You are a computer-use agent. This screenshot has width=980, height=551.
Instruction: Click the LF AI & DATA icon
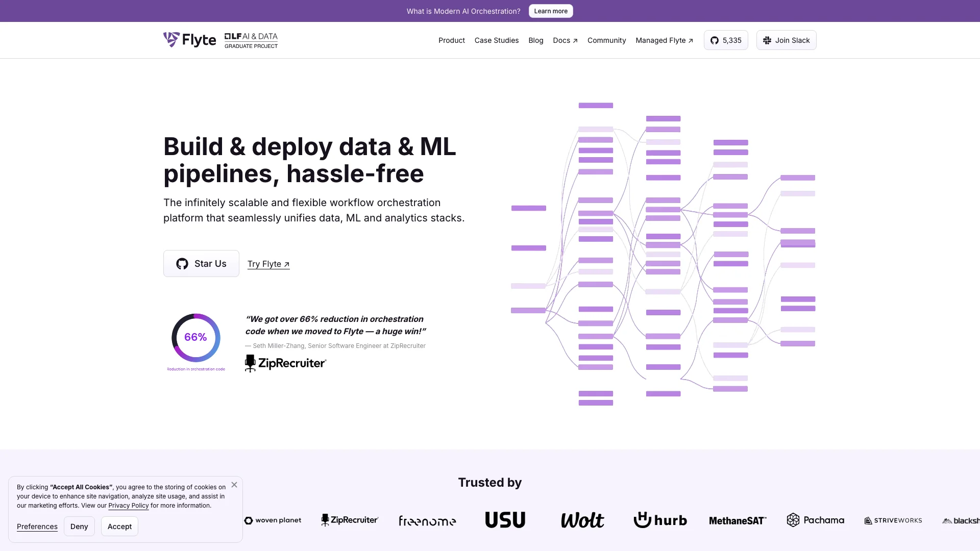coord(251,40)
